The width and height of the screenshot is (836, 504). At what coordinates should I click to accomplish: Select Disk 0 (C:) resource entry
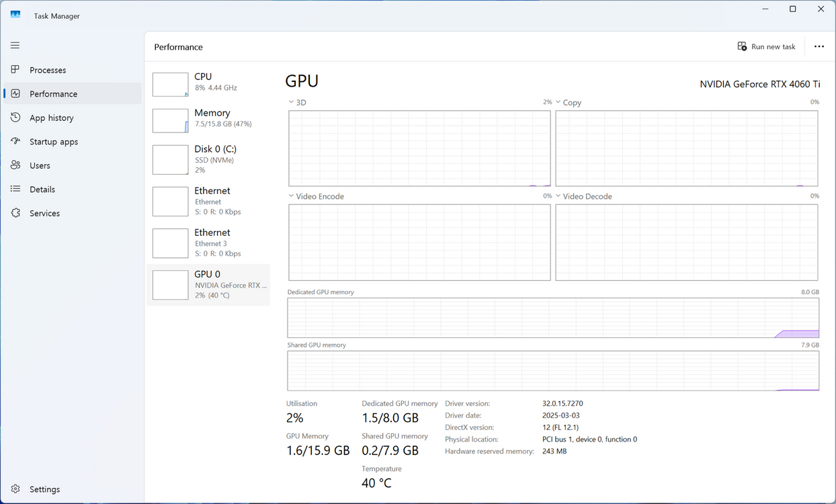click(x=208, y=159)
